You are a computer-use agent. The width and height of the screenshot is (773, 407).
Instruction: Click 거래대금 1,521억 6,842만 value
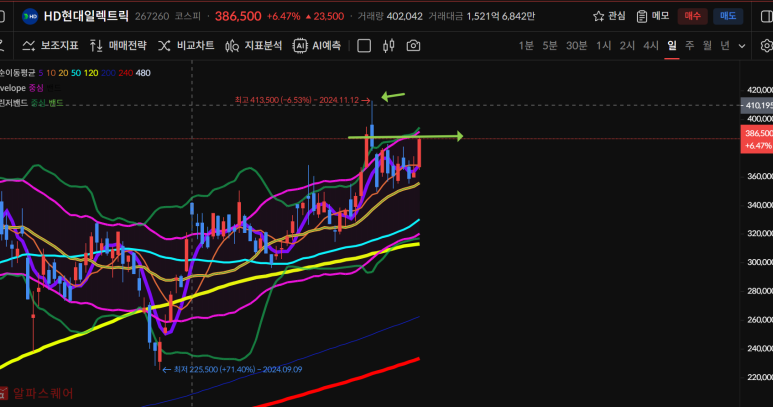coord(501,16)
